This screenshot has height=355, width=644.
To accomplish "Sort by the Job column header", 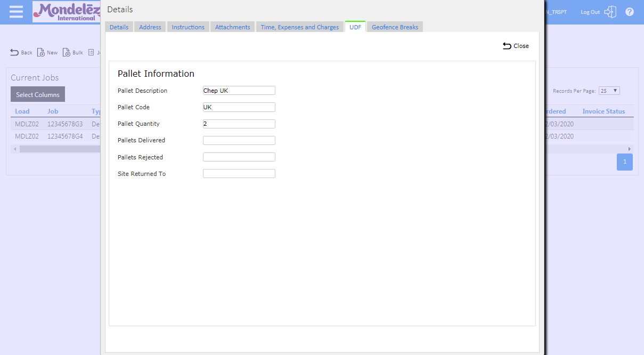I will click(53, 111).
